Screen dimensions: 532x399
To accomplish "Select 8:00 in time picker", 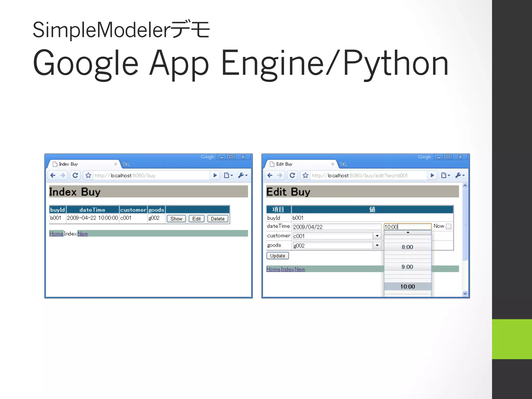I will pyautogui.click(x=408, y=247).
